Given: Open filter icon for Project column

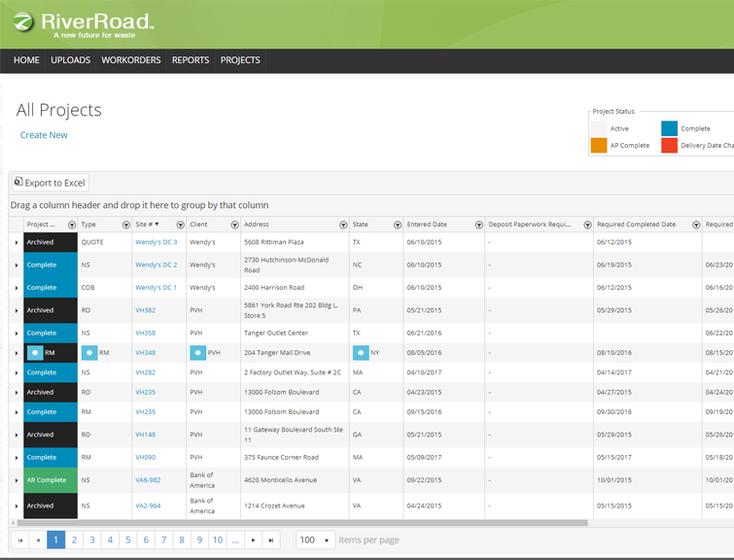Looking at the screenshot, I should tap(72, 225).
